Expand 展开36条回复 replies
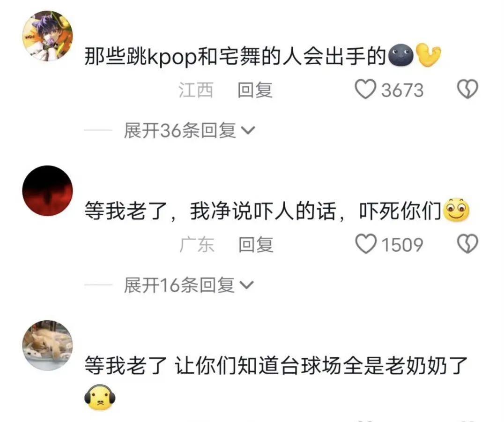 (190, 130)
